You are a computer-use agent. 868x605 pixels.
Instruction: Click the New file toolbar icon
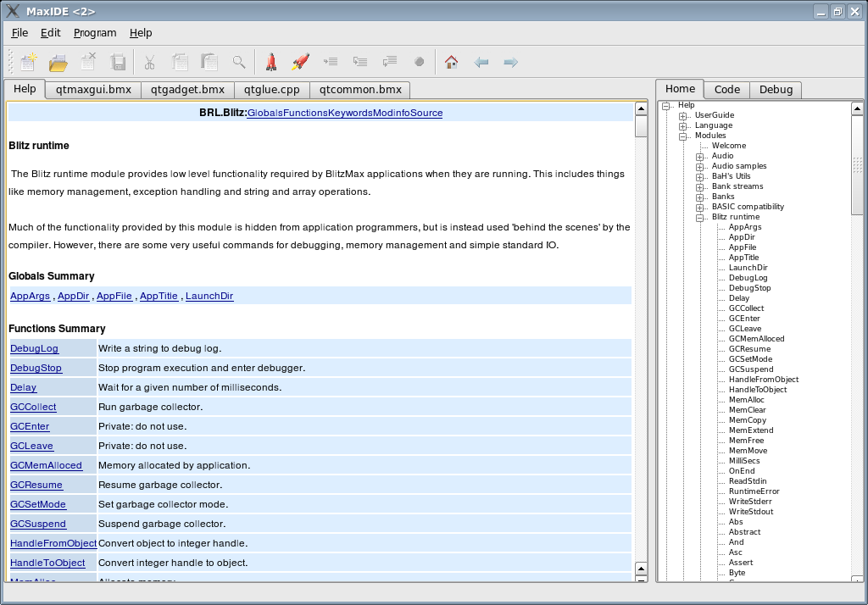pos(28,62)
